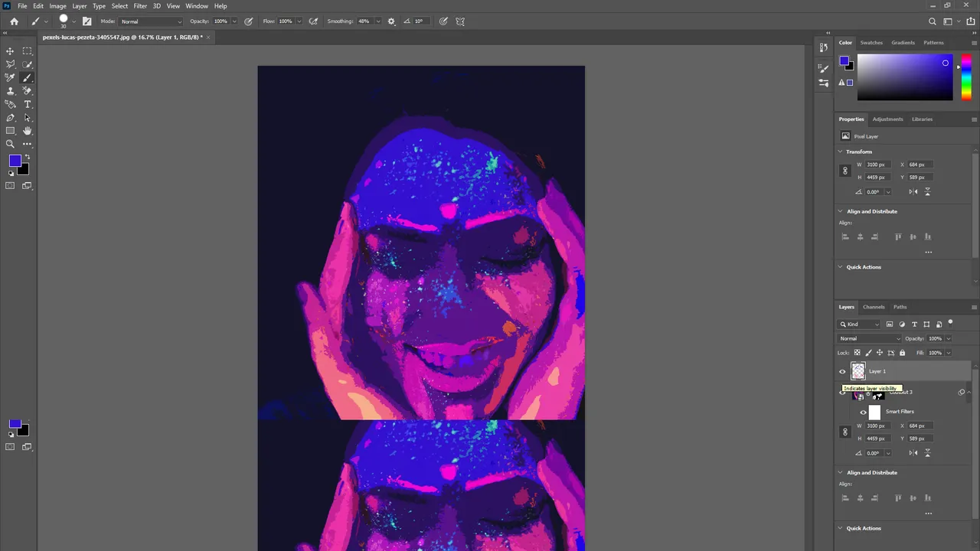Click the foreground color swatch in toolbox
Viewport: 980px width, 551px height.
point(15,161)
